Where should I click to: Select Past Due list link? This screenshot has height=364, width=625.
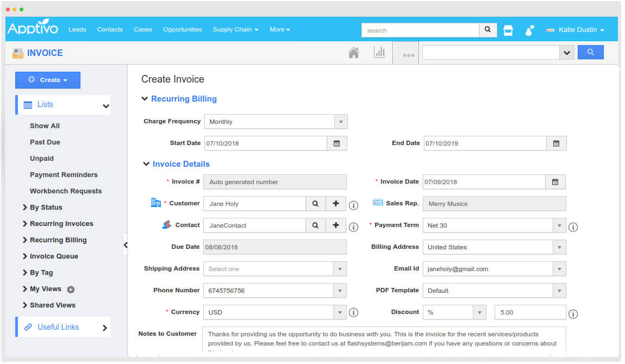(x=45, y=142)
